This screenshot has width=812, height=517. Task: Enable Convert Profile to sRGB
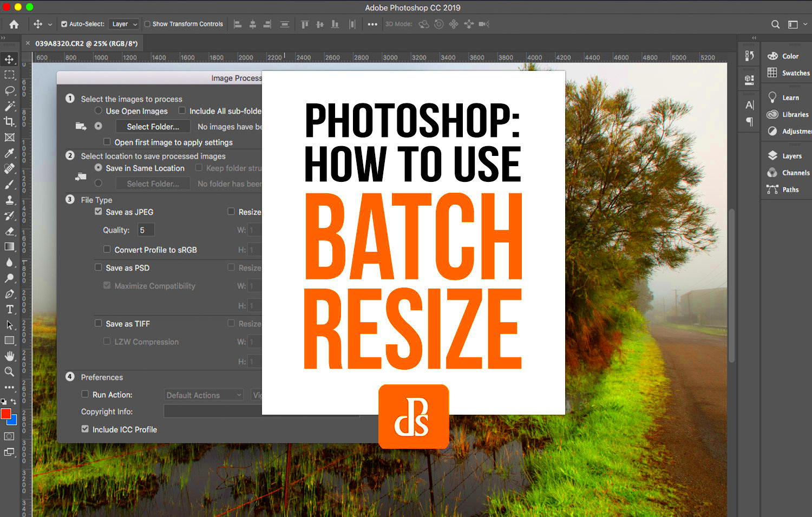tap(107, 250)
